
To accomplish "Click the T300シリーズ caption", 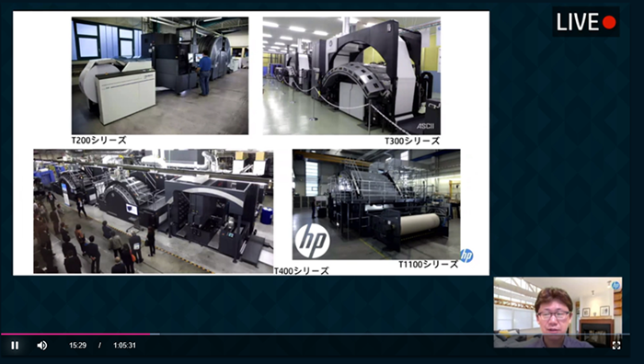I will coord(412,142).
